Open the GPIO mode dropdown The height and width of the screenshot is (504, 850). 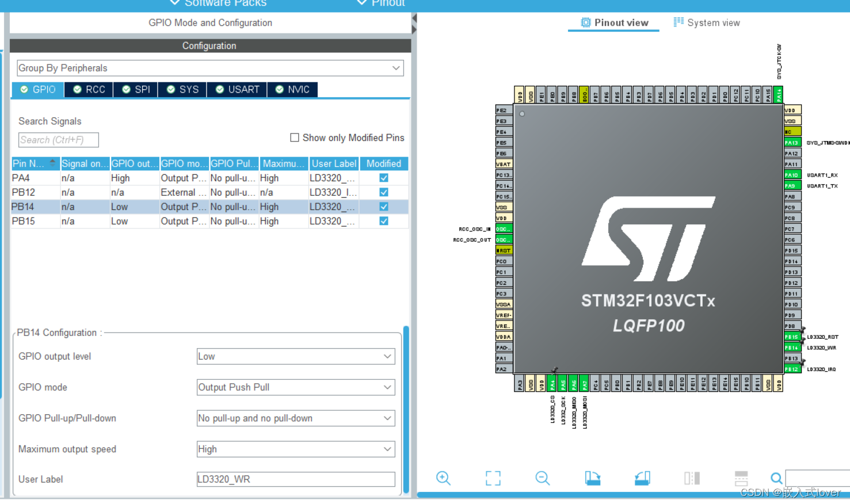pos(296,387)
